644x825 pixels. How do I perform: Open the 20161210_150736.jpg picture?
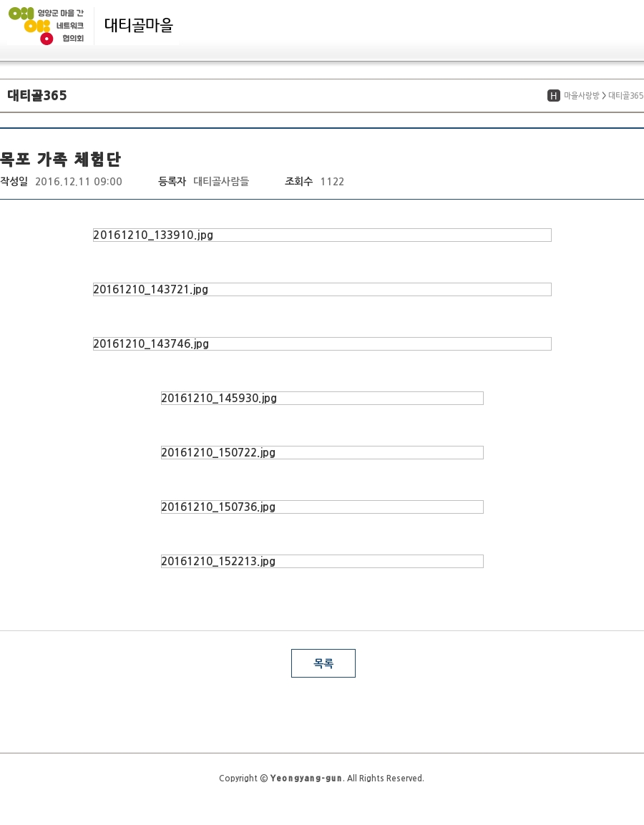click(322, 507)
